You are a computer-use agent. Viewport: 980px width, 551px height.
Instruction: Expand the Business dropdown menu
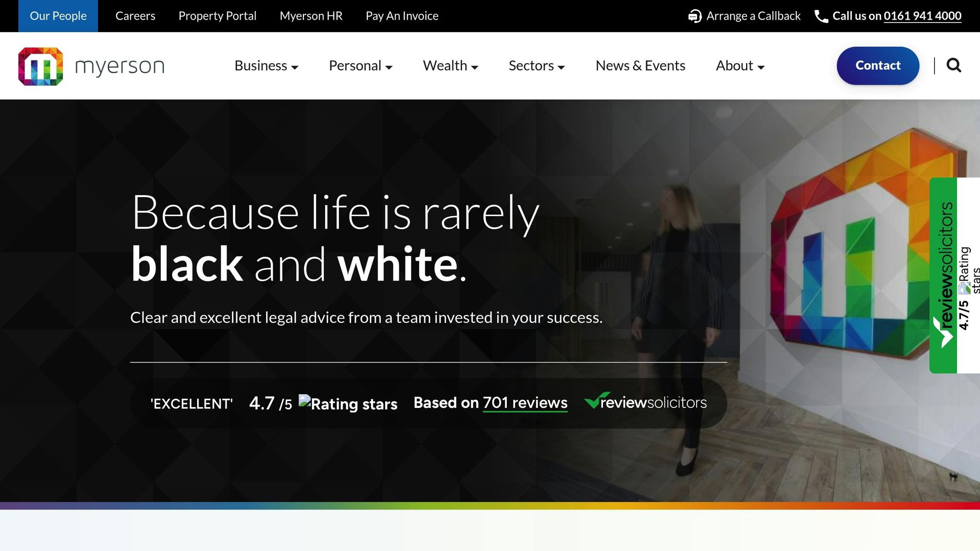(266, 66)
